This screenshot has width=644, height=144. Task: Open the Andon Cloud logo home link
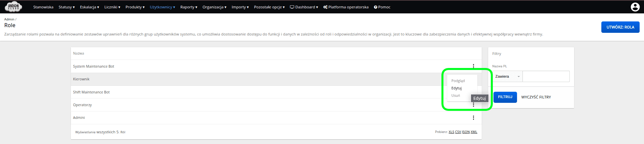click(13, 7)
